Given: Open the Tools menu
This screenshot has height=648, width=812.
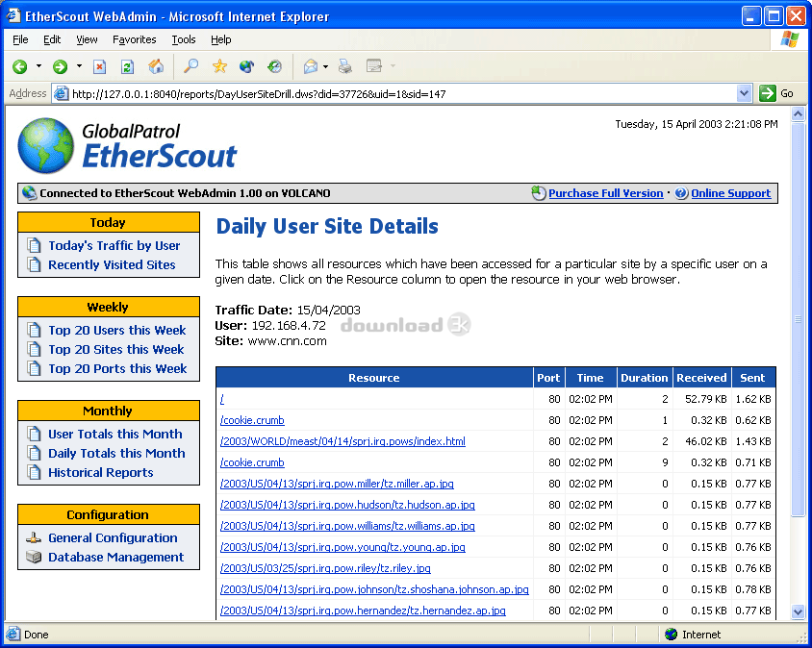Looking at the screenshot, I should click(x=184, y=39).
